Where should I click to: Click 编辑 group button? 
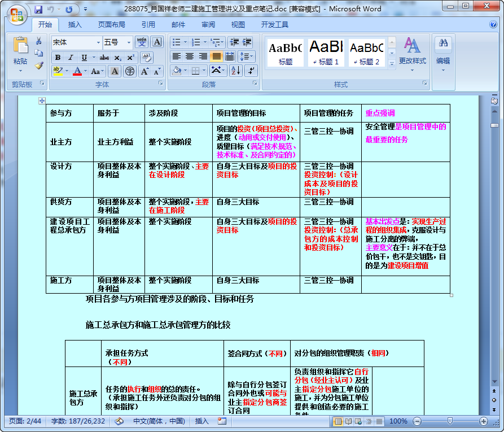[443, 54]
